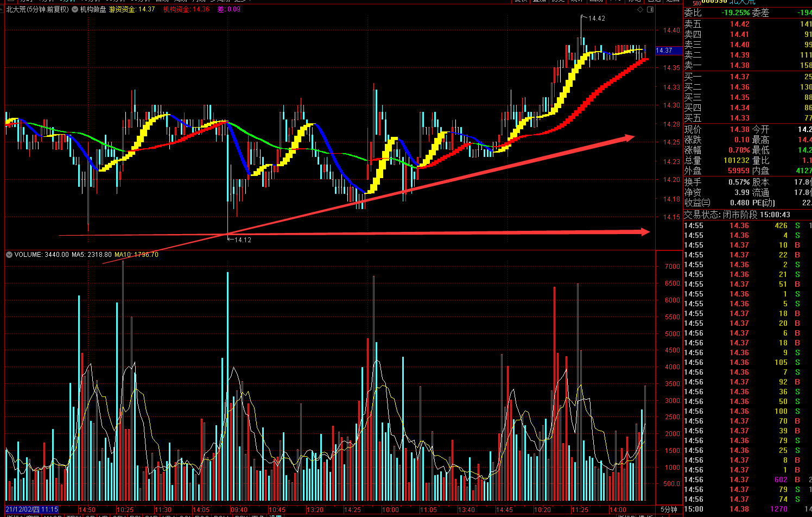Screen dimensions: 812x517
Task: Click the 涨幅 0.70% field
Action: coord(717,150)
